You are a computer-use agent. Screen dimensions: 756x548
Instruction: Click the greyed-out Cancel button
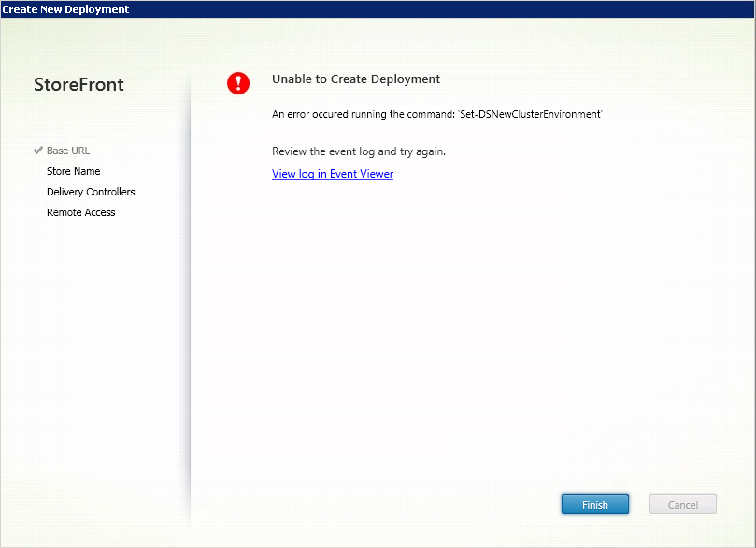[682, 504]
